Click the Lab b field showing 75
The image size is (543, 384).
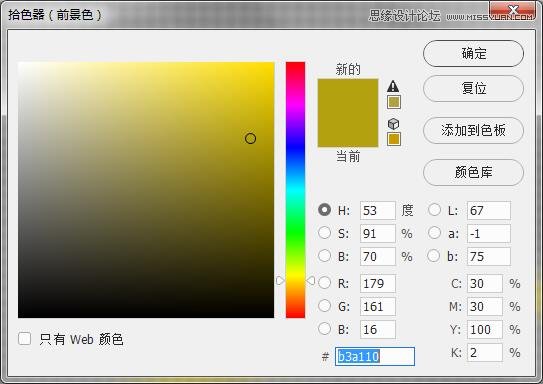[489, 257]
